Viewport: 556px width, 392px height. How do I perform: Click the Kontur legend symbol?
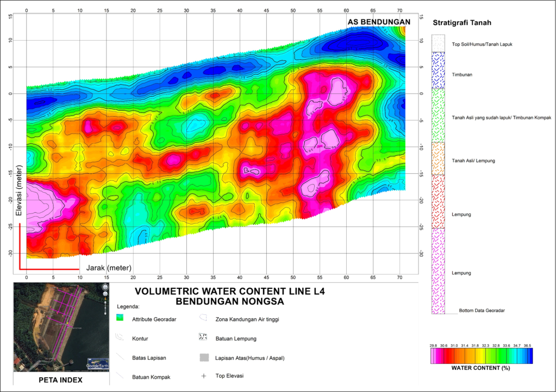[120, 338]
